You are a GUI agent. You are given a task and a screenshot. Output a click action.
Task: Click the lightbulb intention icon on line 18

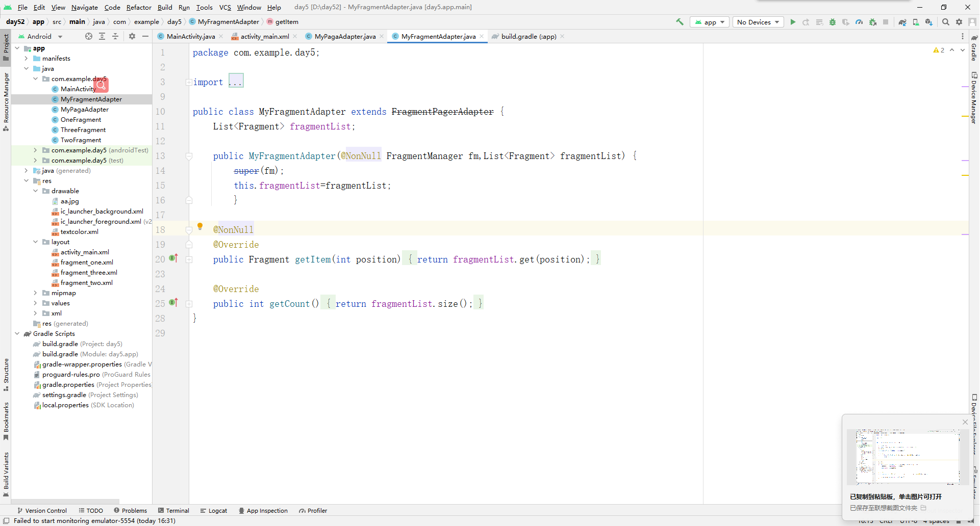tap(200, 226)
